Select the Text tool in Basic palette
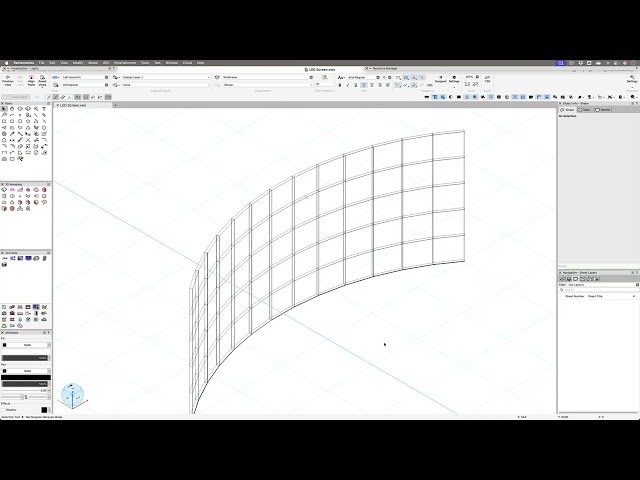Image resolution: width=640 pixels, height=480 pixels. point(44,109)
